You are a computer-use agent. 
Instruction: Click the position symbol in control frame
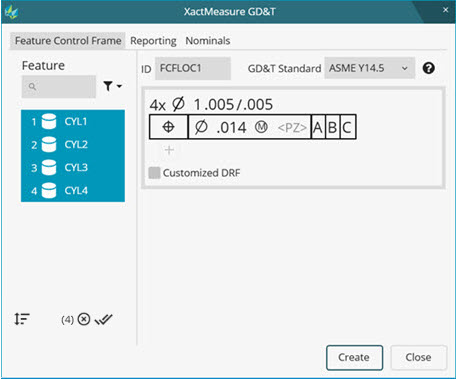168,127
